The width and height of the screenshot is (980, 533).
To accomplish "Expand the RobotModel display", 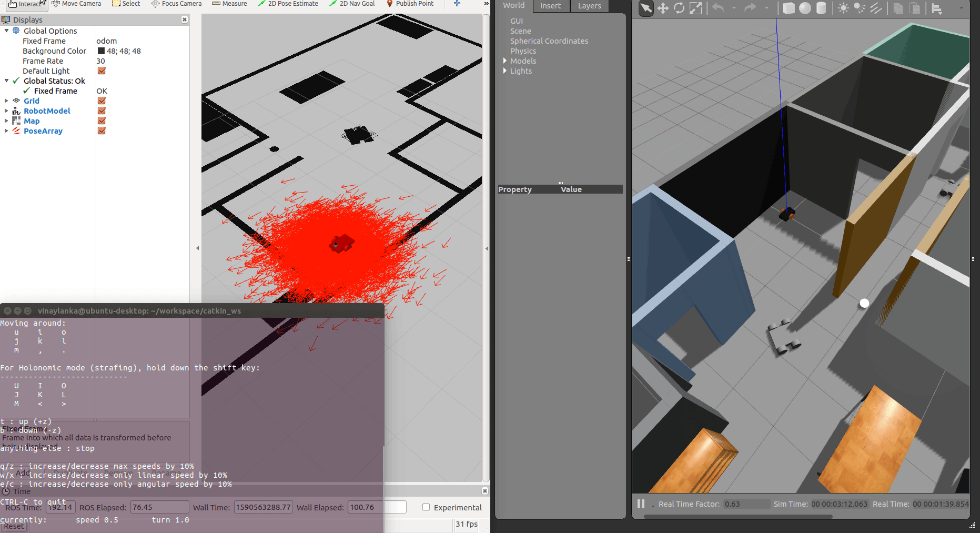I will pos(6,110).
